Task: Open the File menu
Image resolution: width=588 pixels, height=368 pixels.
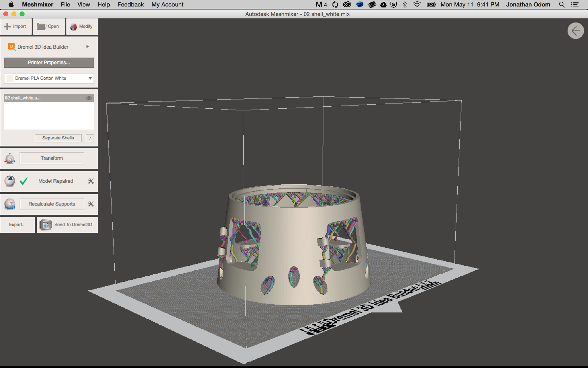Action: [65, 4]
